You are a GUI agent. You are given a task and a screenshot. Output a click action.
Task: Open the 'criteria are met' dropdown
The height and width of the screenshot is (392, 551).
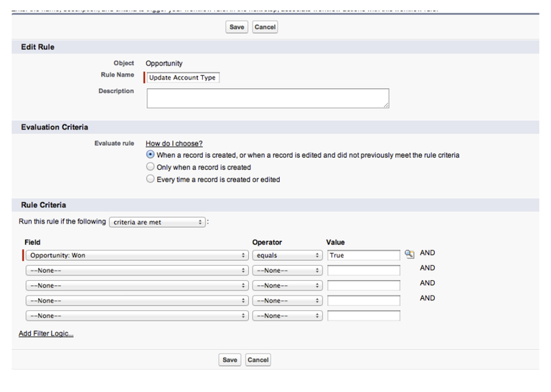157,222
